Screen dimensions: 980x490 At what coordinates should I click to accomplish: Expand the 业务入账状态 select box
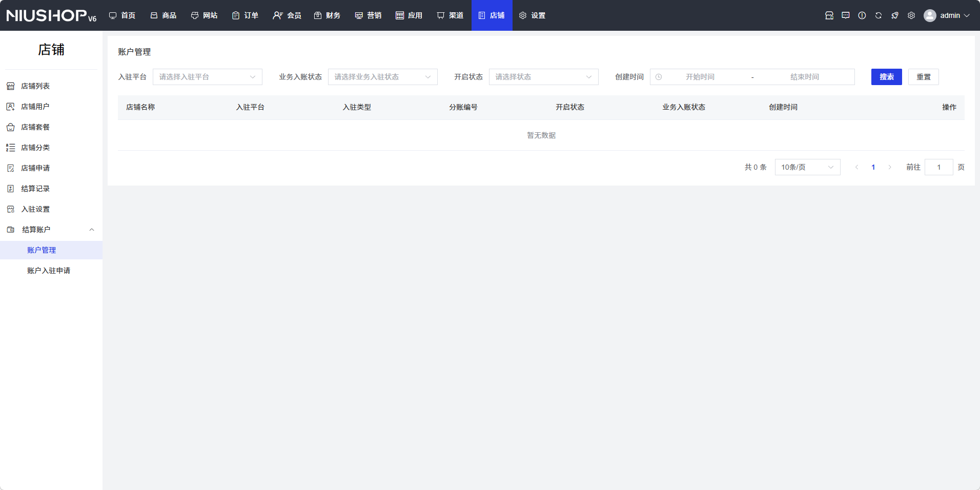pyautogui.click(x=382, y=77)
